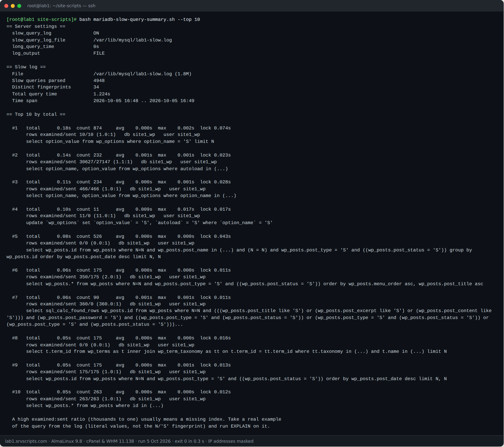Click the window title 'root@lab1: ~/site-scripts — ssh'
This screenshot has width=504, height=447.
click(x=61, y=6)
